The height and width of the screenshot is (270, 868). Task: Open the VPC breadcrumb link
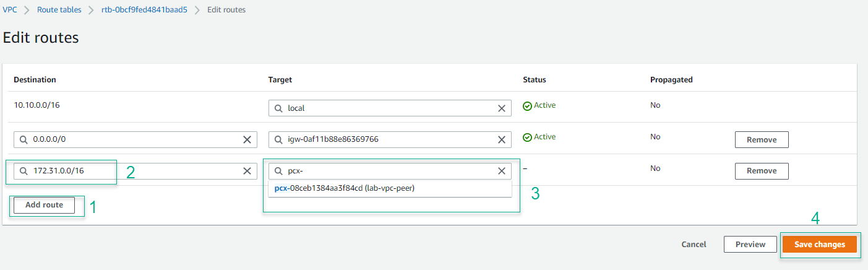[x=10, y=10]
